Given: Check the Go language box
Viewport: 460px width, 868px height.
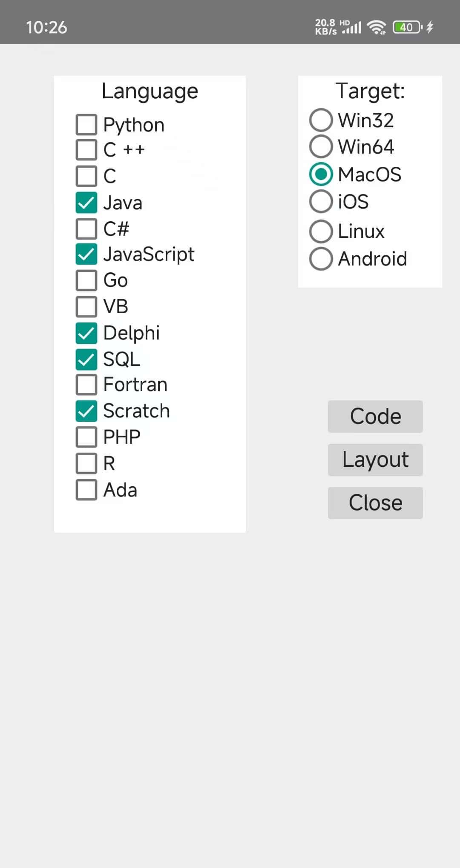Looking at the screenshot, I should point(86,280).
